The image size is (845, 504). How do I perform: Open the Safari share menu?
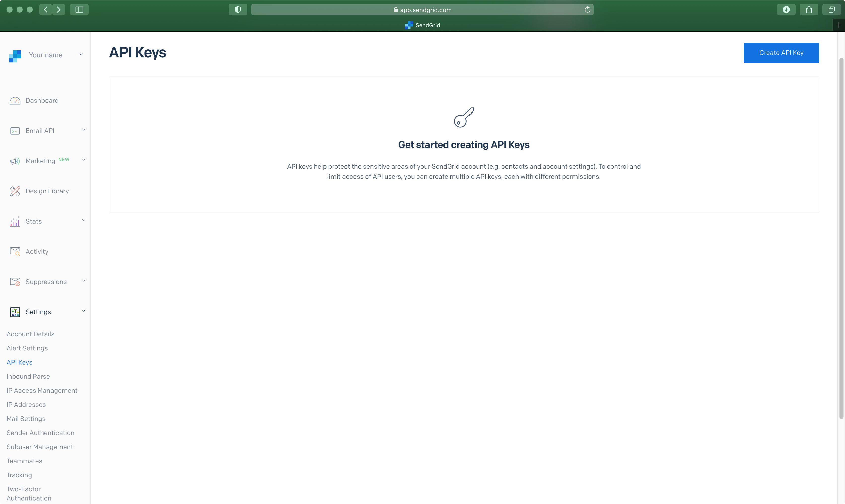(809, 10)
